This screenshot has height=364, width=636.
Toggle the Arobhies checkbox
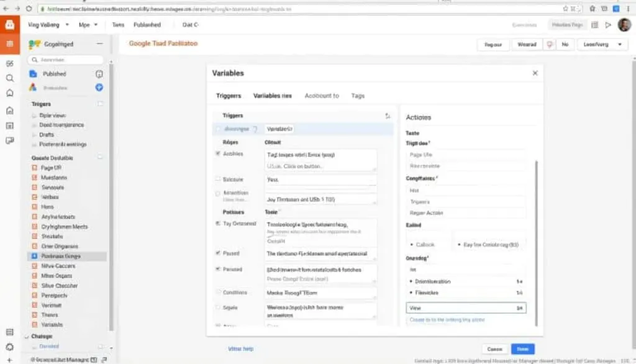[x=218, y=153]
